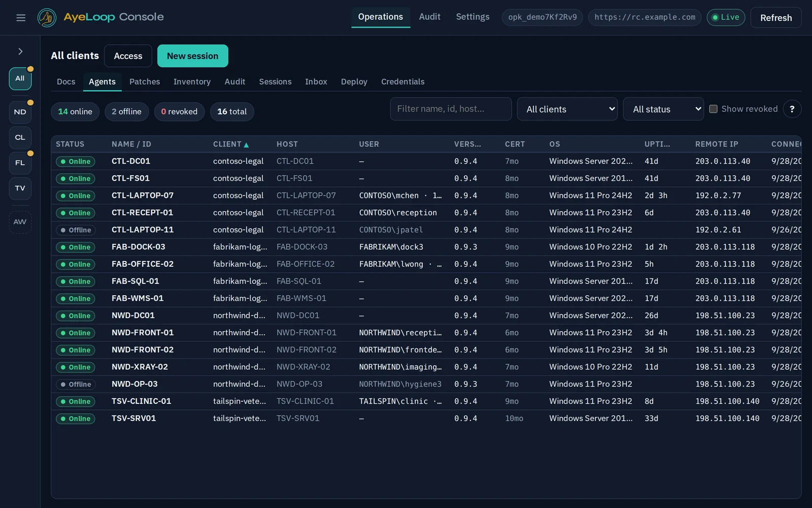The height and width of the screenshot is (508, 812).
Task: Select the TSV-SRV01 agent name
Action: tap(133, 418)
